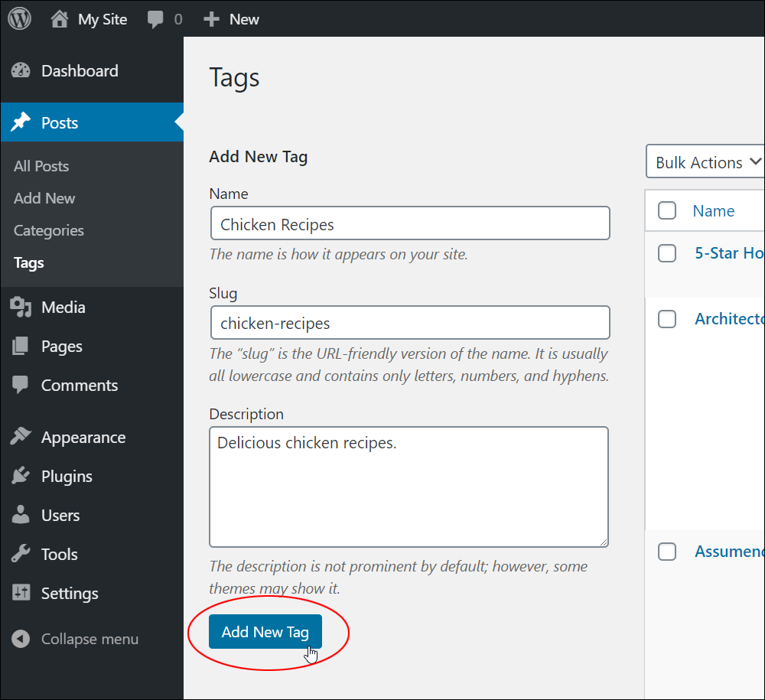This screenshot has width=765, height=700.
Task: Open Comments sidebar menu label
Action: [x=80, y=386]
